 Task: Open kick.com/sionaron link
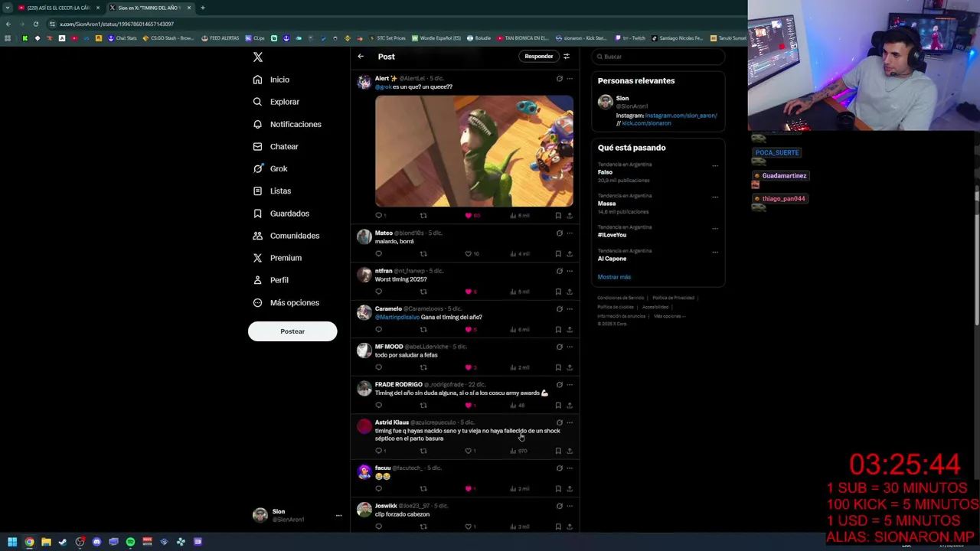tap(646, 123)
